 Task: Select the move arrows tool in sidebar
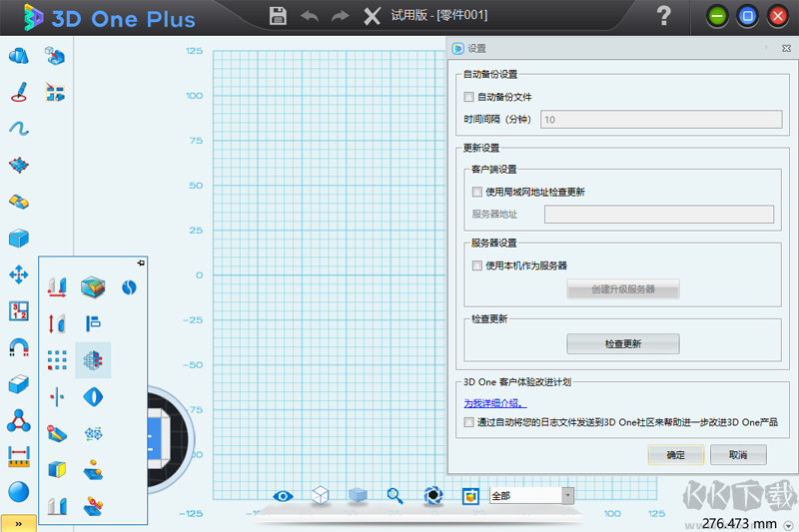(x=19, y=274)
